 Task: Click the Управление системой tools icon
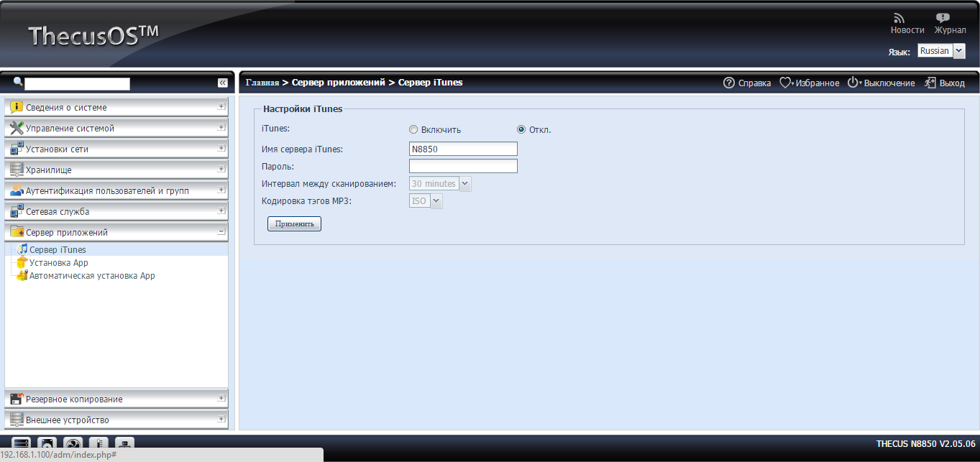[x=17, y=128]
